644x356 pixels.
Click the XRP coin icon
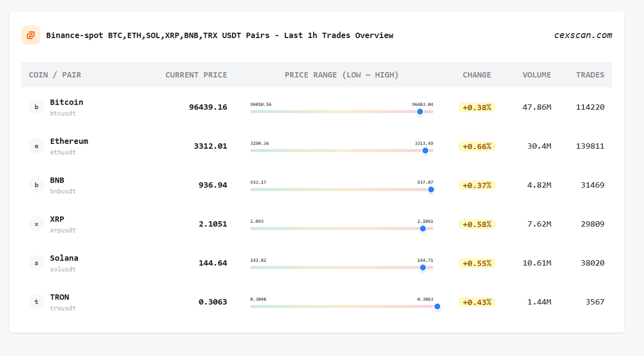point(36,224)
